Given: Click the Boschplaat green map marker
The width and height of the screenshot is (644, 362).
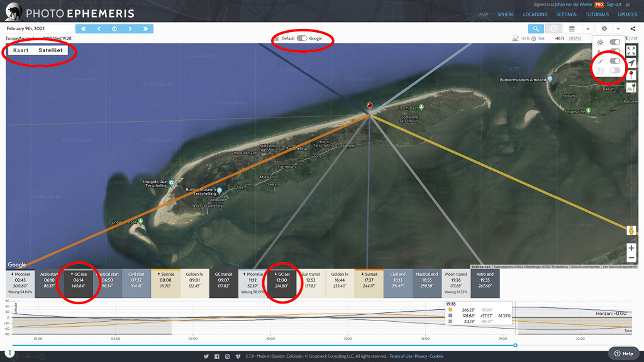Looking at the screenshot, I should click(421, 107).
